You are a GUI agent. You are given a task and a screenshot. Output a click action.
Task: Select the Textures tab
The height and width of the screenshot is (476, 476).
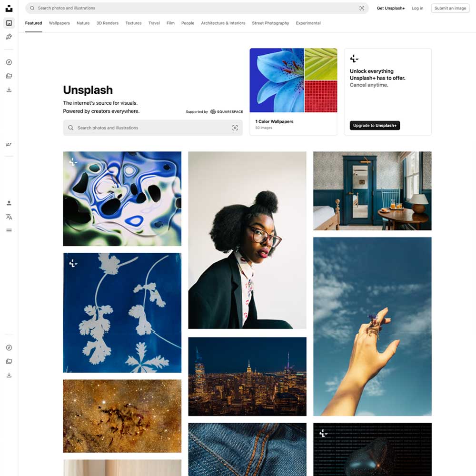133,23
